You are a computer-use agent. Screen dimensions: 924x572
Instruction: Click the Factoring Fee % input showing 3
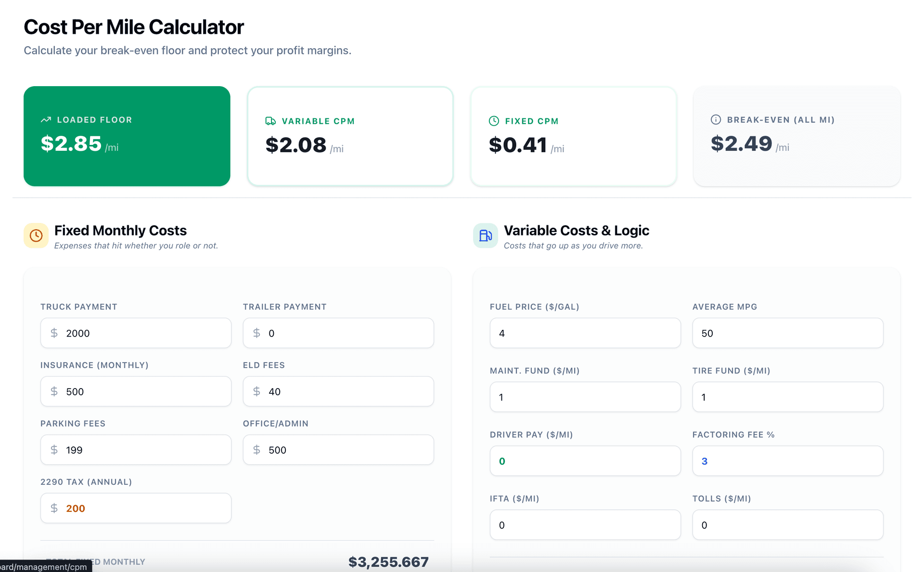[787, 461]
